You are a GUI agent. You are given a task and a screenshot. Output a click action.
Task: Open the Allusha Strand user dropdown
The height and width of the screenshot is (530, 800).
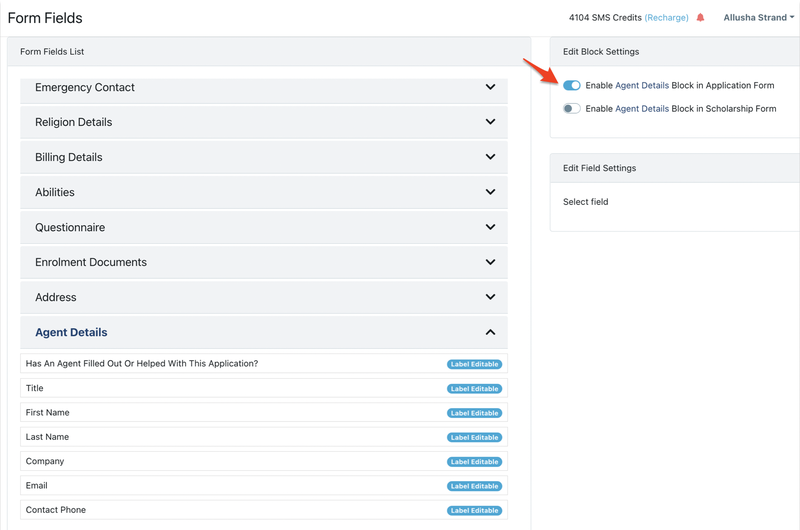click(x=758, y=18)
